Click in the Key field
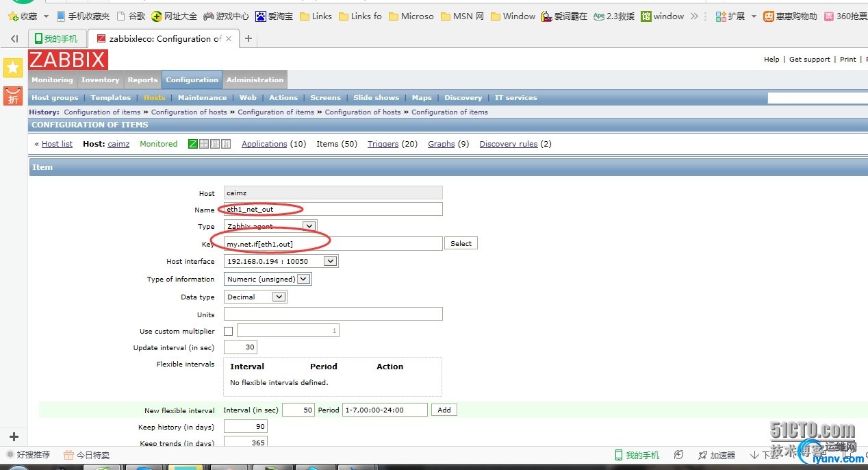The image size is (868, 470). [x=333, y=243]
